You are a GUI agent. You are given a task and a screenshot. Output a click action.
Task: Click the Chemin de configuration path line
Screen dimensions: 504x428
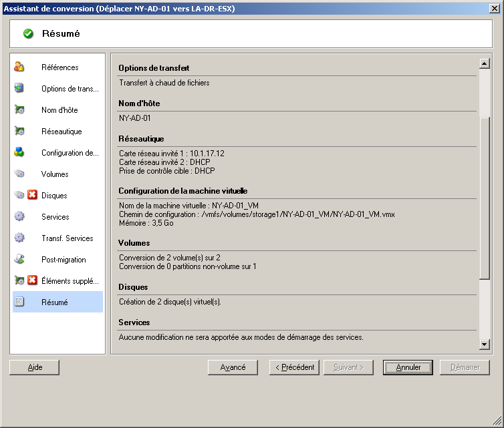tap(257, 214)
